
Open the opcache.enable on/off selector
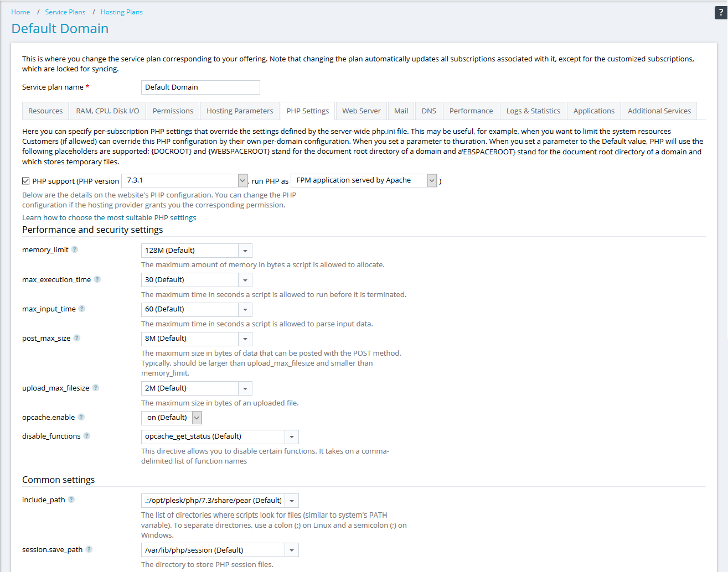[197, 418]
